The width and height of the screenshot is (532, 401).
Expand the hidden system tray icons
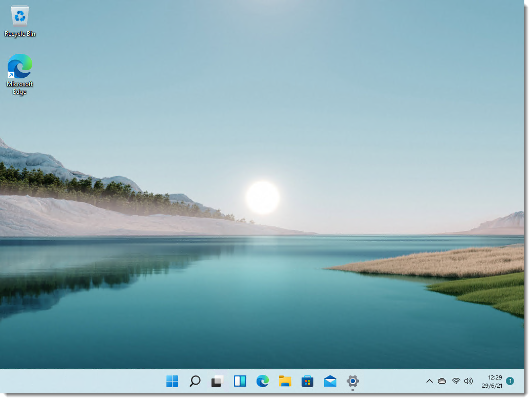[x=430, y=381]
